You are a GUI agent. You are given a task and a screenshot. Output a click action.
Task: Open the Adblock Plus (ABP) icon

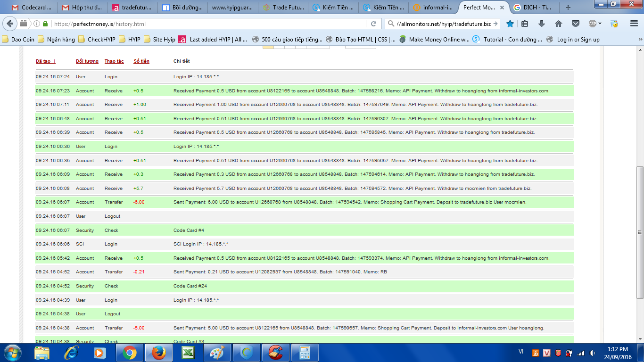point(593,24)
